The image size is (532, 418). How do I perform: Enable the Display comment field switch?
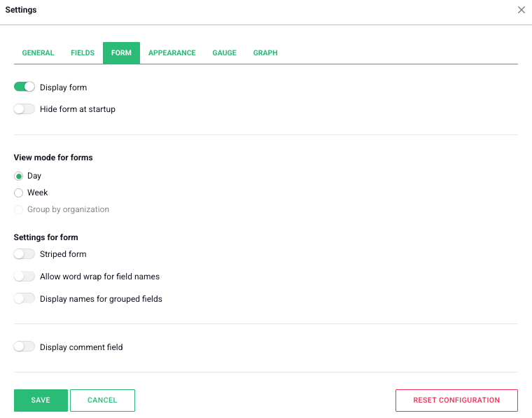pos(24,347)
